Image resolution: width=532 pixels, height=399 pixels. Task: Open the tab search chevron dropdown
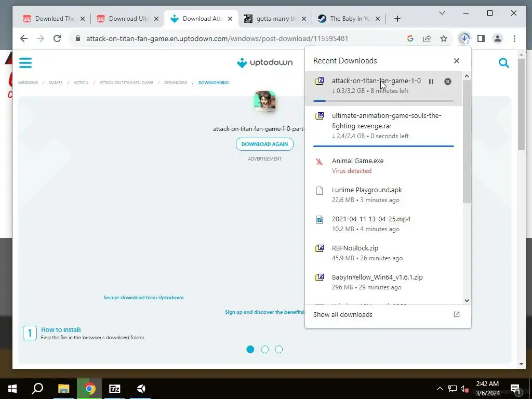(x=442, y=13)
